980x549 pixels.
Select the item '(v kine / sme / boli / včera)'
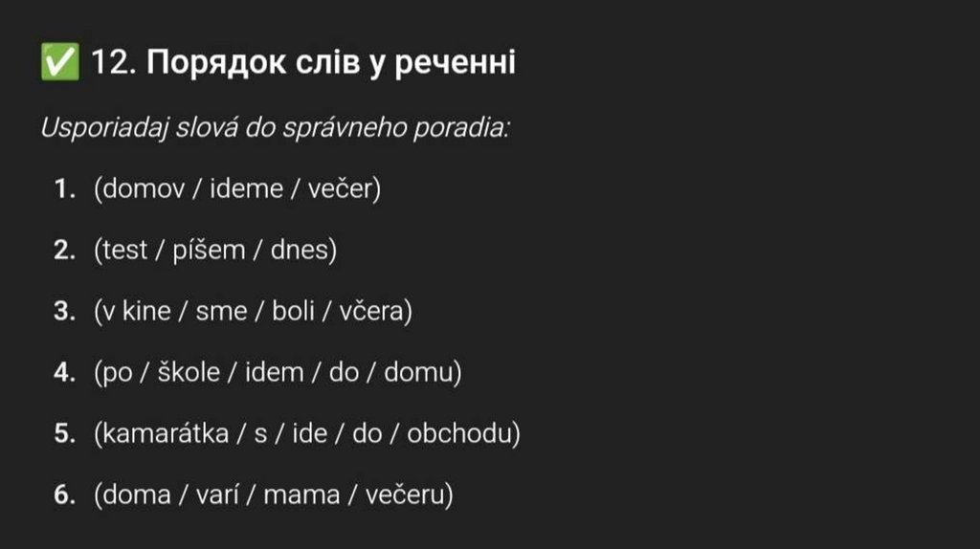[253, 312]
